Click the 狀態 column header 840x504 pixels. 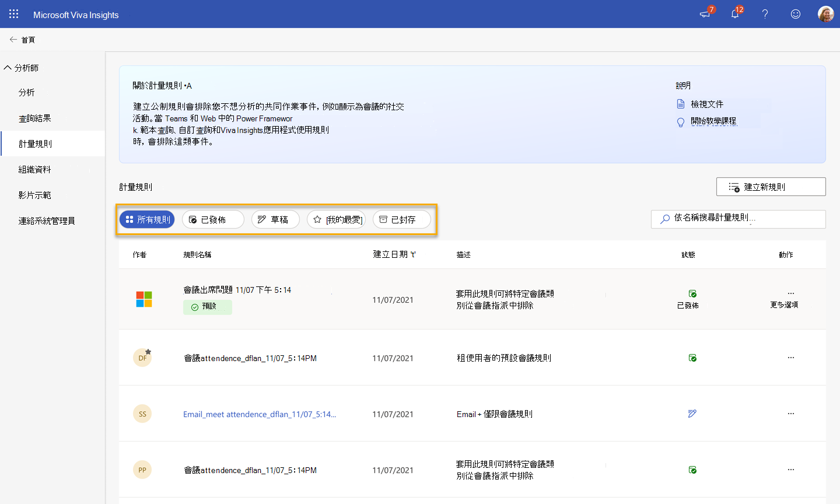(x=688, y=255)
